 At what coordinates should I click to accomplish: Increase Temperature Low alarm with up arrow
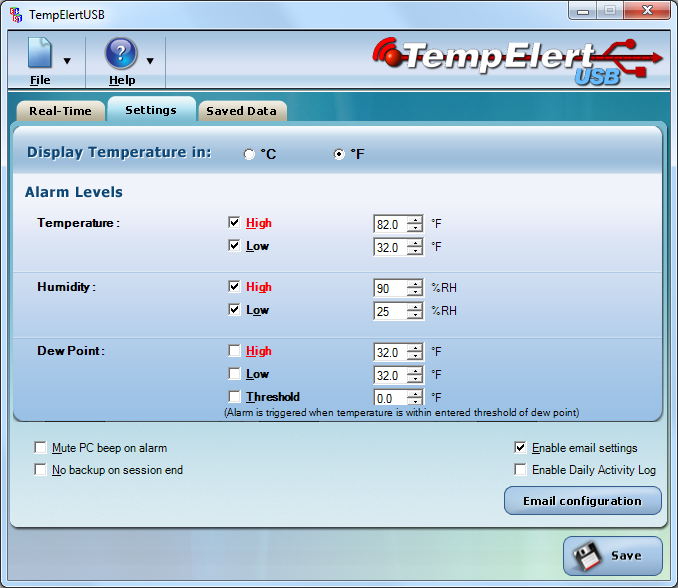(415, 243)
